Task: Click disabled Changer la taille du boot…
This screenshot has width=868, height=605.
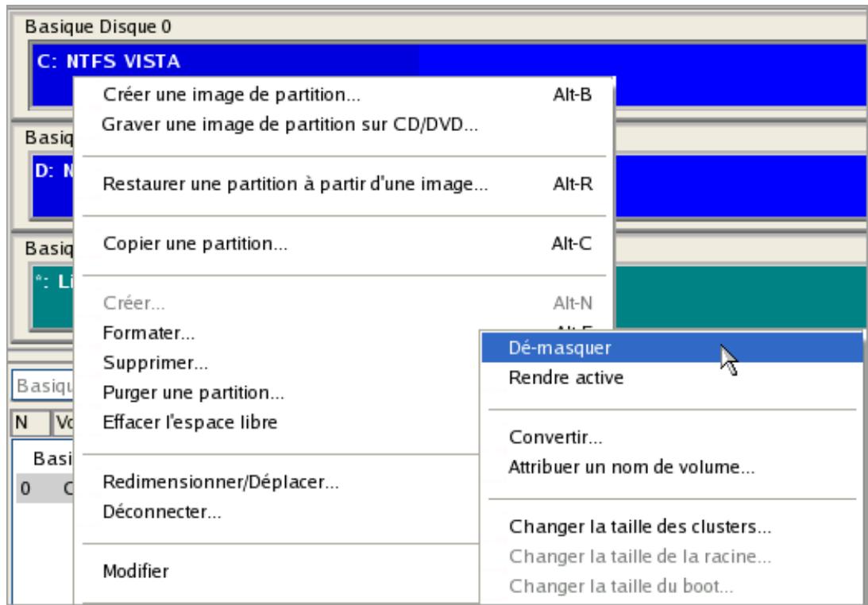Action: pos(672,586)
